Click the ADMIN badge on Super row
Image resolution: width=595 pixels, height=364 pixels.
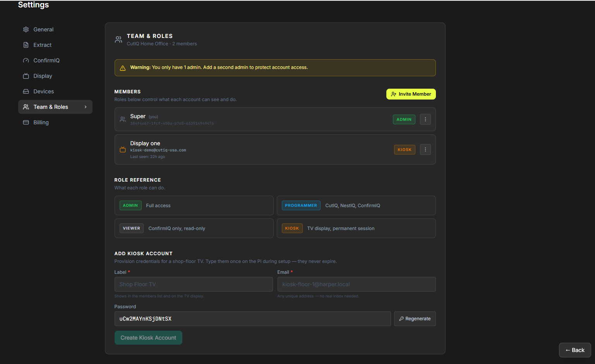[x=404, y=119]
